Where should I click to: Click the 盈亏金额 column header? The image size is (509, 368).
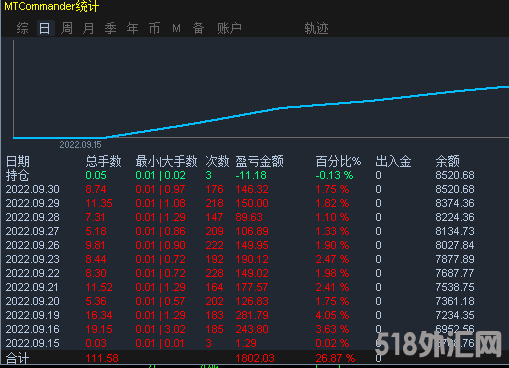pos(259,162)
